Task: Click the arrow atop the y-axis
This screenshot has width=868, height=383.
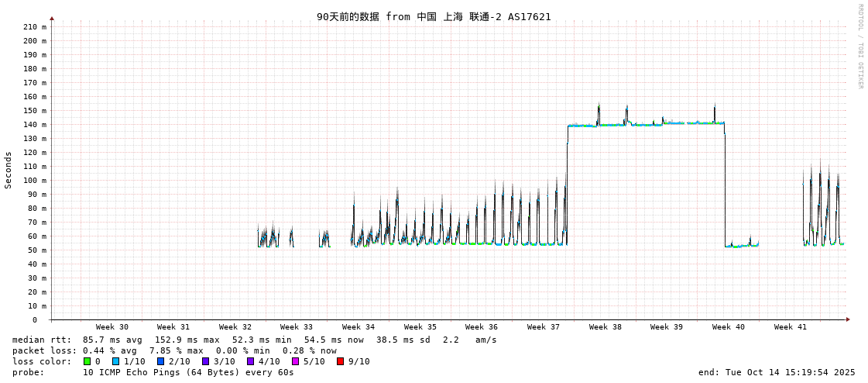Action: point(52,18)
